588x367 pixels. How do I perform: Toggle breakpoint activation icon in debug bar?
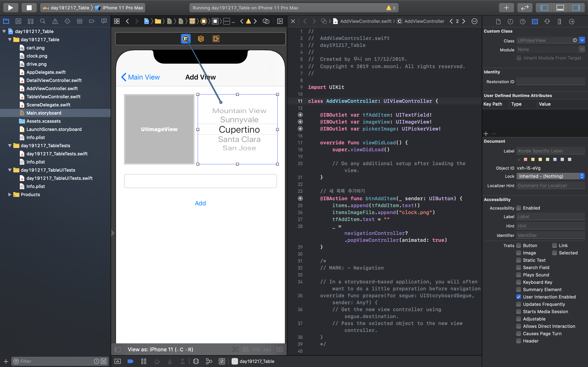coord(130,361)
